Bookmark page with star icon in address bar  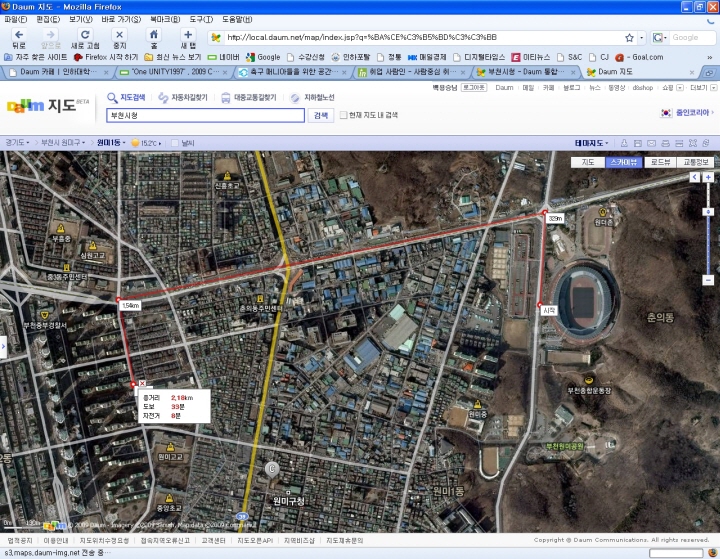629,37
